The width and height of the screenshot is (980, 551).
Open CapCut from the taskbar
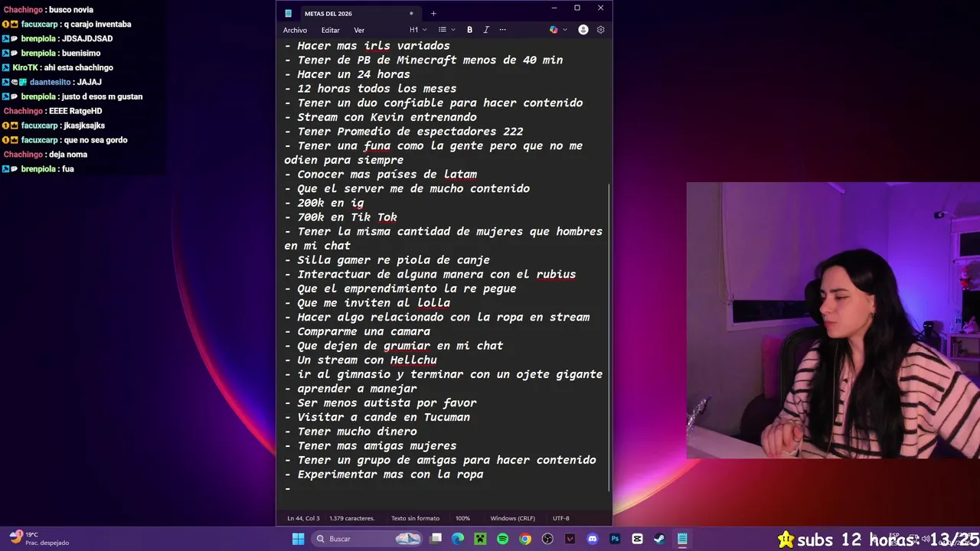pos(637,539)
